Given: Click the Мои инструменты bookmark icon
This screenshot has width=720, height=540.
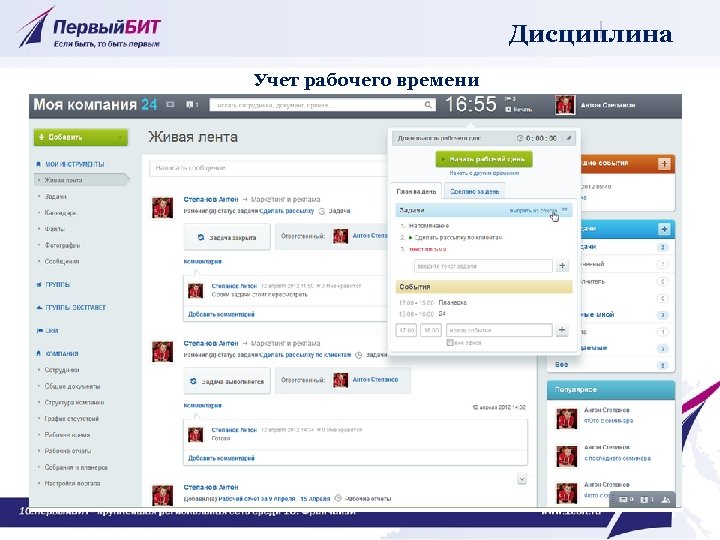Looking at the screenshot, I should click(39, 164).
